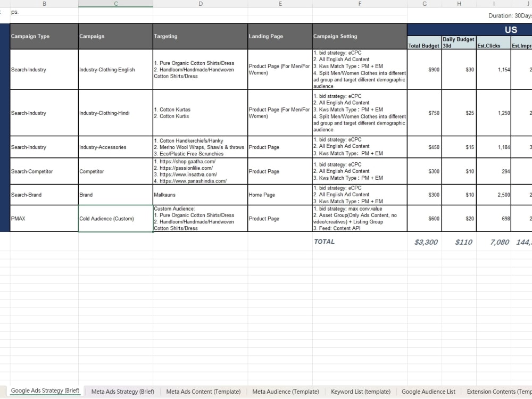Select column E header
The image size is (532, 399).
[280, 3]
